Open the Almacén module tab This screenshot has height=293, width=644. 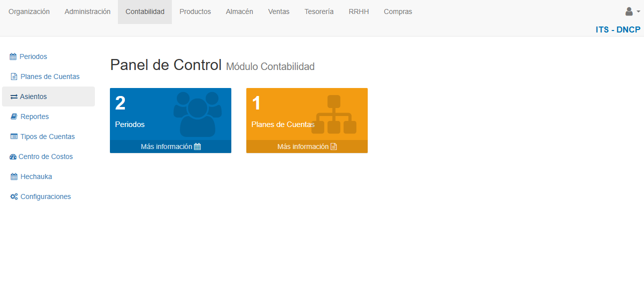point(239,11)
